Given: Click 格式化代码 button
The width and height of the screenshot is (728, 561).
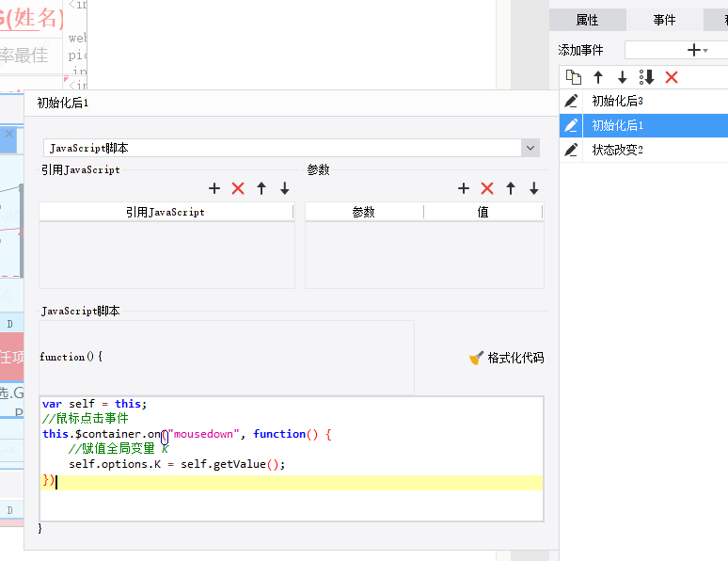Looking at the screenshot, I should (x=507, y=358).
